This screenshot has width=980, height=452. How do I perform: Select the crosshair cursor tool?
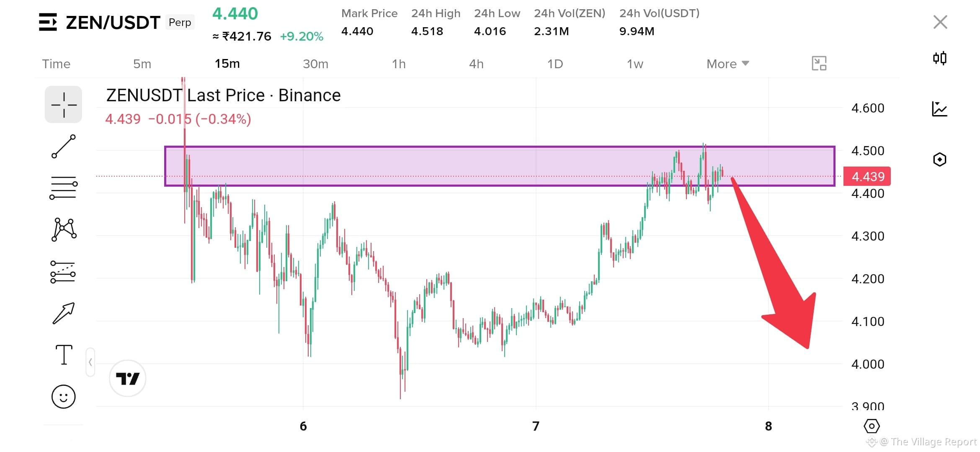click(64, 105)
